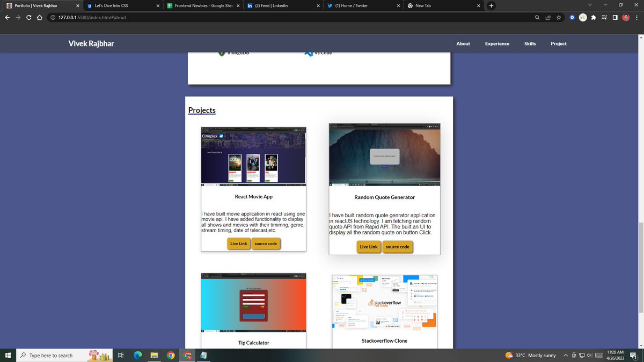Click the Tip Calculator screenshot thumbnail
This screenshot has height=362, width=644.
pos(254,302)
